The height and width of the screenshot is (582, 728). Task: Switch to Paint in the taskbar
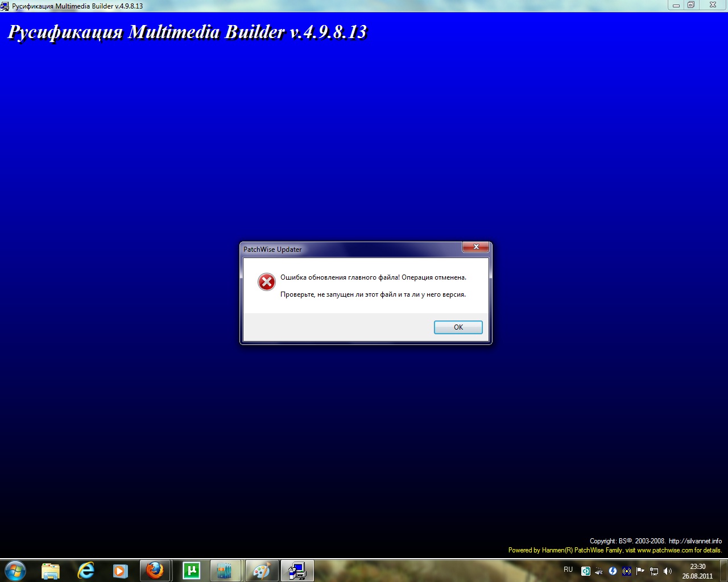pos(262,571)
